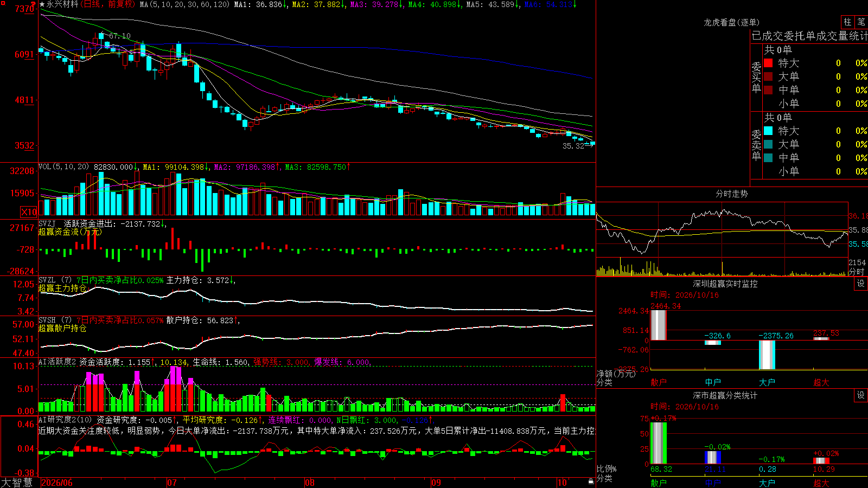
Task: Click the star icon beside 永兴材料
Action: [x=42, y=4]
